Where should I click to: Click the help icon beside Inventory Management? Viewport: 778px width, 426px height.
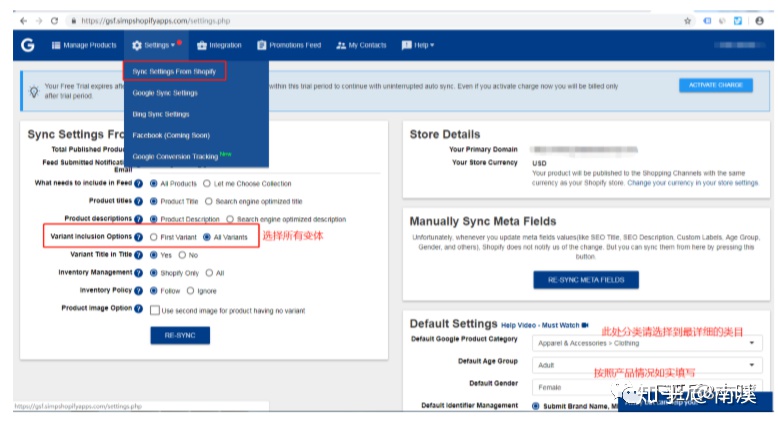coord(138,273)
